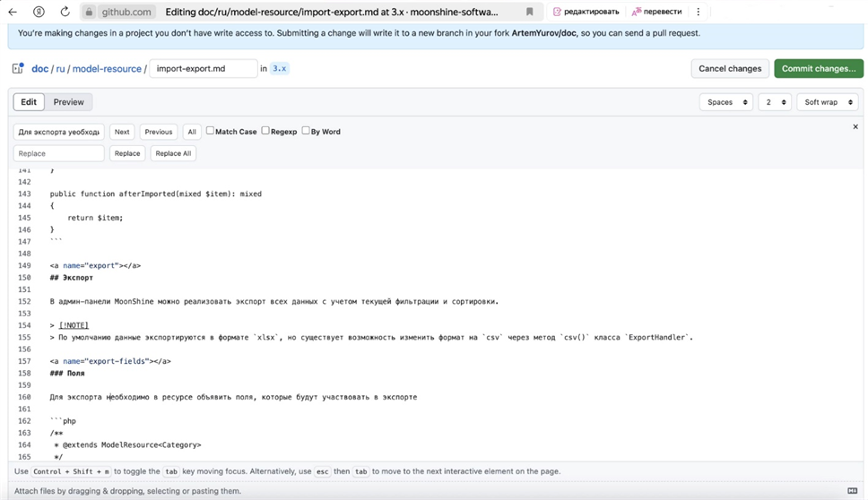
Task: Click the Next search match button
Action: coord(122,132)
